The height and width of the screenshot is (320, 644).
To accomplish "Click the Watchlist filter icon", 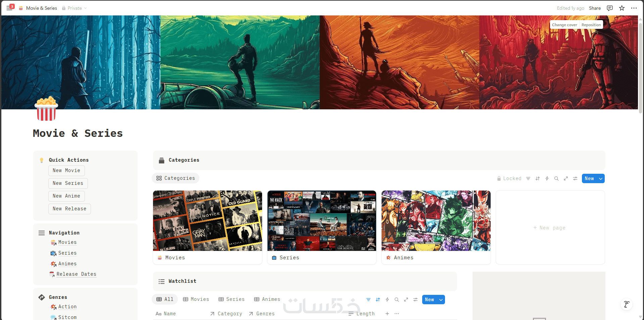I will pos(368,300).
